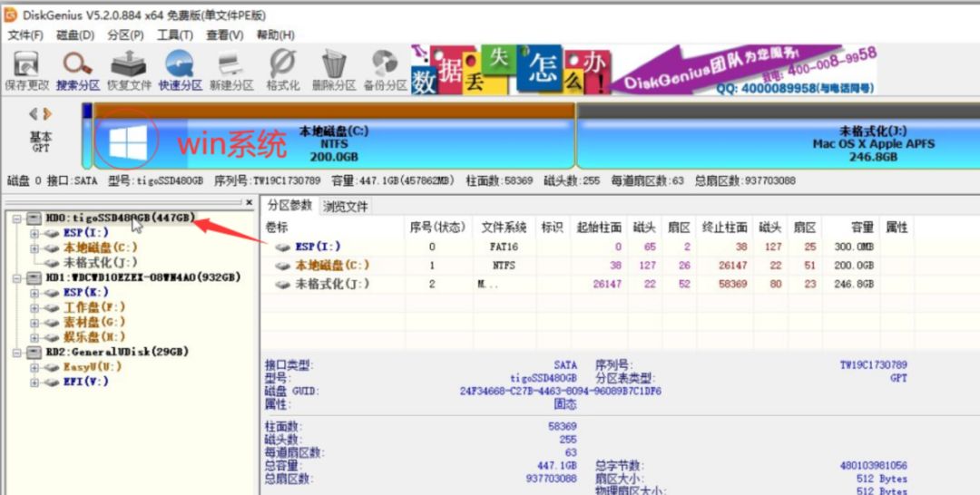The width and height of the screenshot is (980, 495).
Task: Sort by 起始柱面 column header
Action: pyautogui.click(x=599, y=228)
